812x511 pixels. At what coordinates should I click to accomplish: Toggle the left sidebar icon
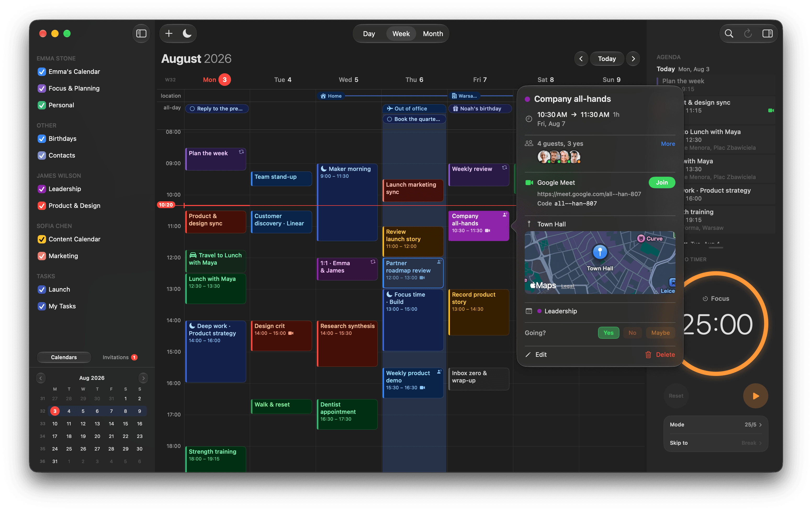(x=141, y=34)
